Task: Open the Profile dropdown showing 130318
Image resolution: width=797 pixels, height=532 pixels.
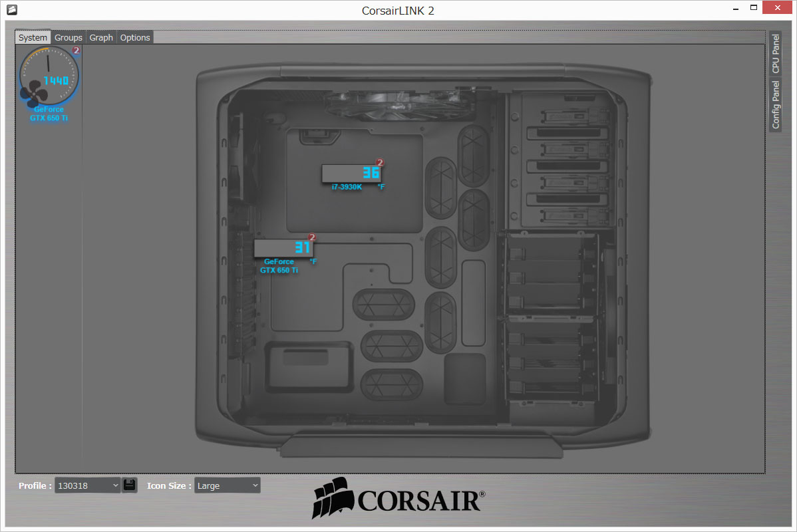Action: pos(87,485)
